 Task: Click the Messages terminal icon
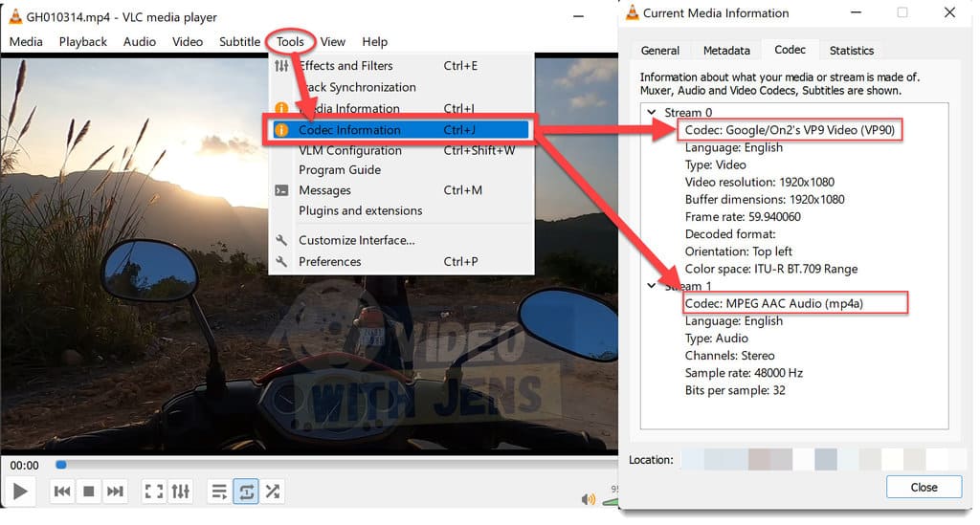point(282,190)
